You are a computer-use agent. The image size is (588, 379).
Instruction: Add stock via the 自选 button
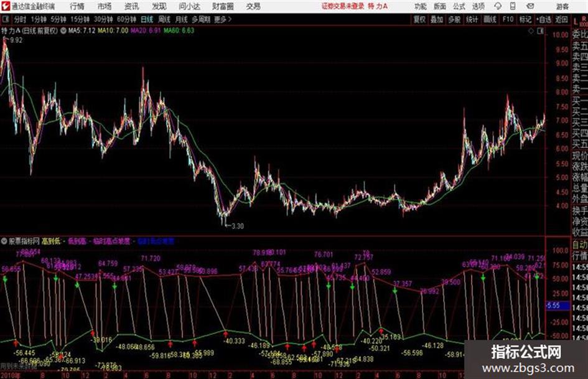pos(544,19)
